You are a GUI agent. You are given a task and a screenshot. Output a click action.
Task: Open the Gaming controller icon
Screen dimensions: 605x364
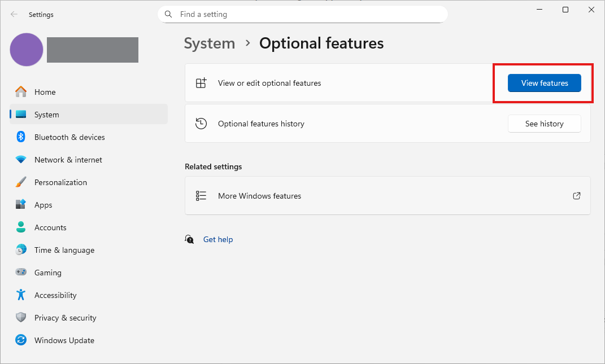pos(21,273)
